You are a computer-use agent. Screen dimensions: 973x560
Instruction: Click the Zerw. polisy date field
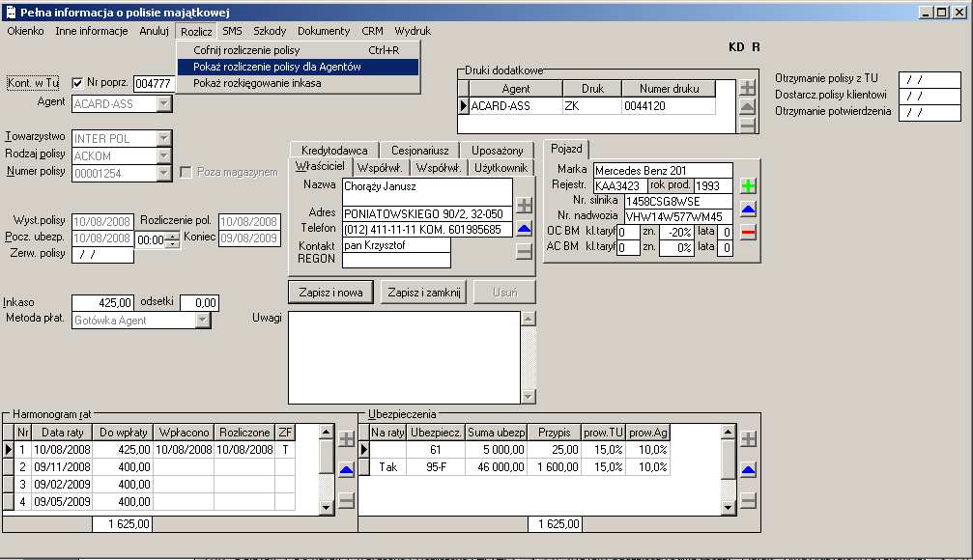tap(102, 255)
